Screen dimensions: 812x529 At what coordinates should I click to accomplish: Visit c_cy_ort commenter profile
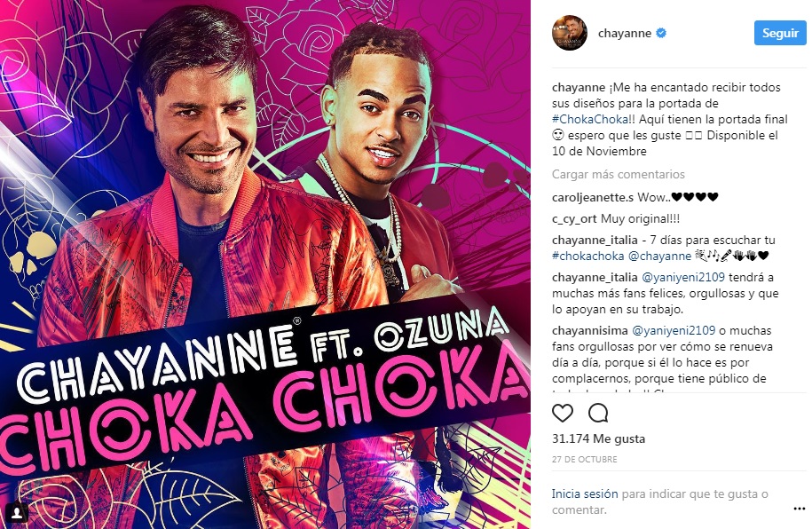click(x=574, y=218)
